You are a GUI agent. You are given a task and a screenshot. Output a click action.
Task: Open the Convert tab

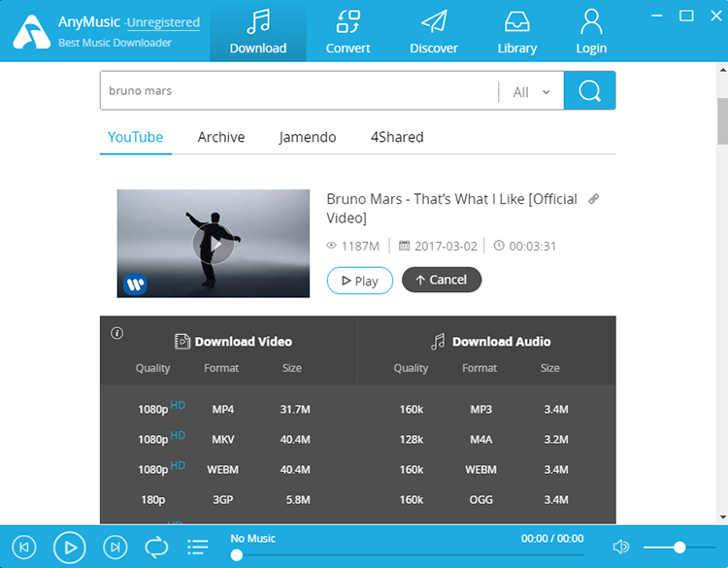[x=347, y=31]
